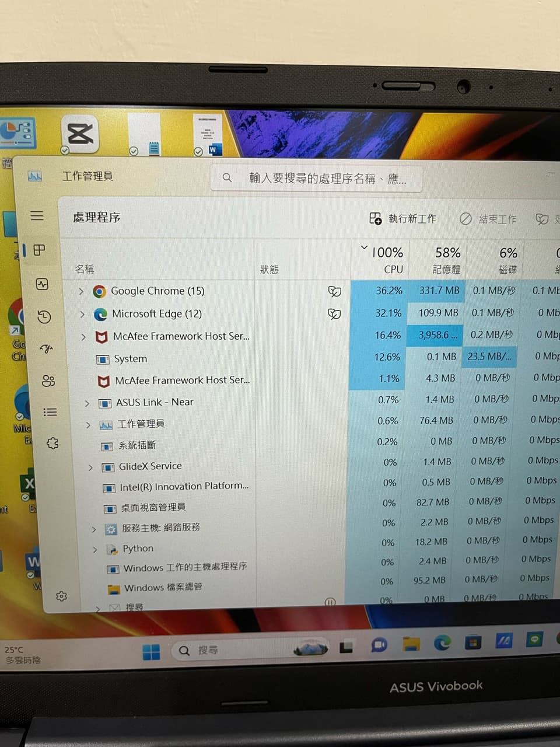Image resolution: width=560 pixels, height=747 pixels.
Task: Click the CPU sort direction chevron
Action: click(x=364, y=248)
